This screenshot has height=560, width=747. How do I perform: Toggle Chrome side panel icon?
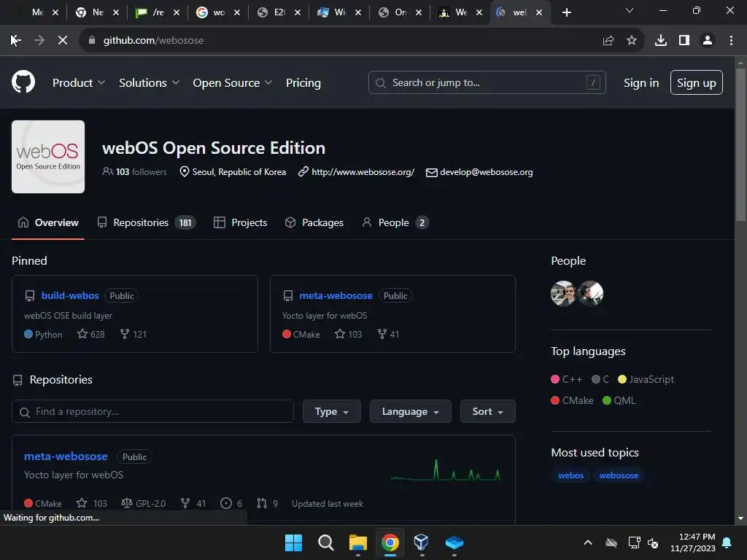[x=684, y=41]
